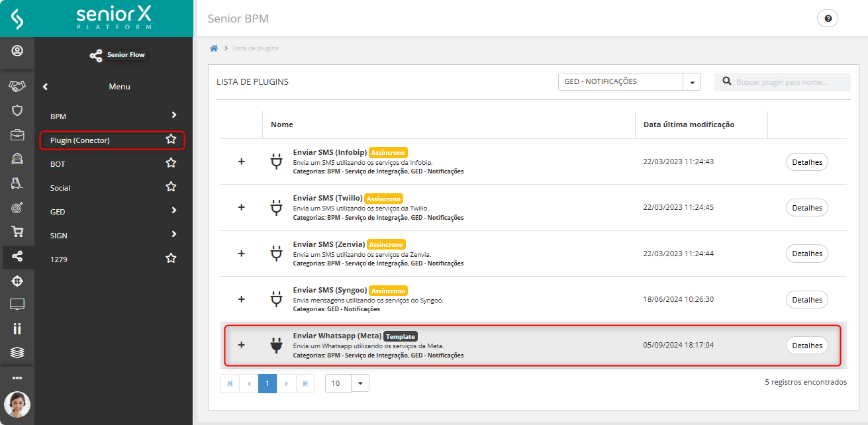The width and height of the screenshot is (868, 425).
Task: Open the page size dropdown
Action: (x=361, y=383)
